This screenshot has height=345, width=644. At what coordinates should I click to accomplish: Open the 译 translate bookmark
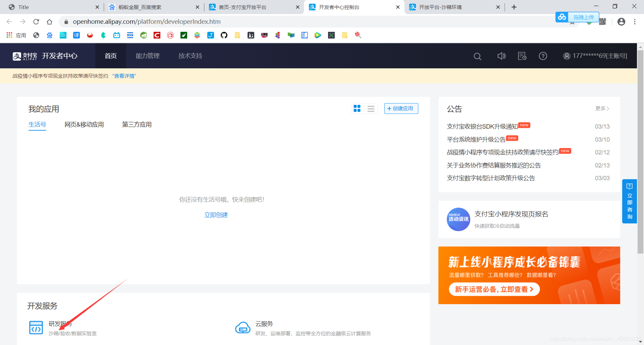tap(76, 35)
